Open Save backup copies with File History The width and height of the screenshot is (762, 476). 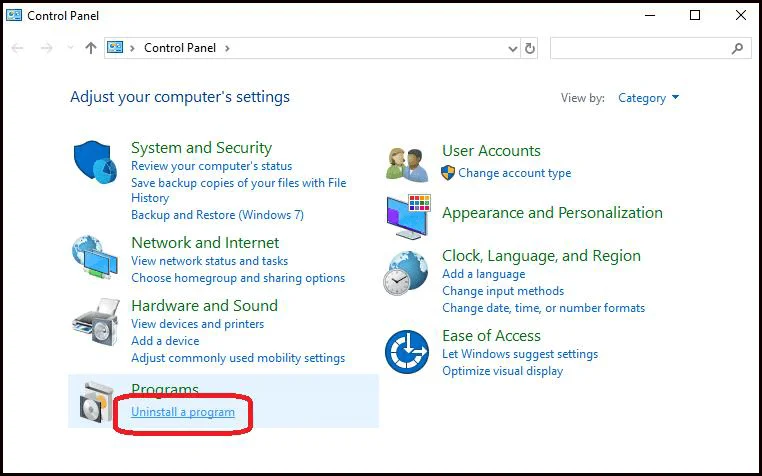(x=239, y=190)
